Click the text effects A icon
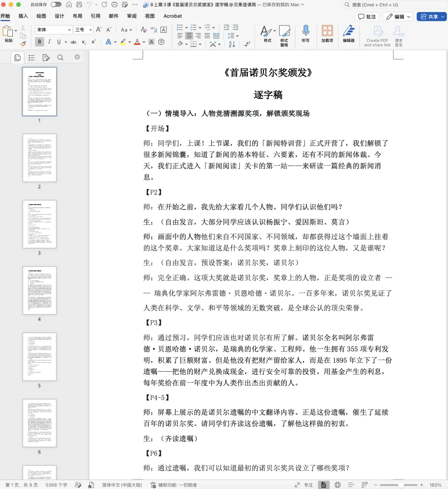 (x=109, y=42)
